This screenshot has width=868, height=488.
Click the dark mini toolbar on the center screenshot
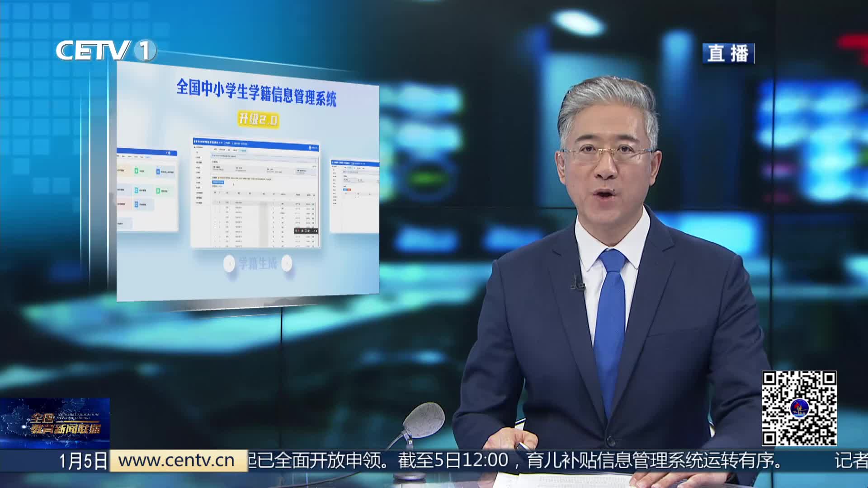point(306,231)
